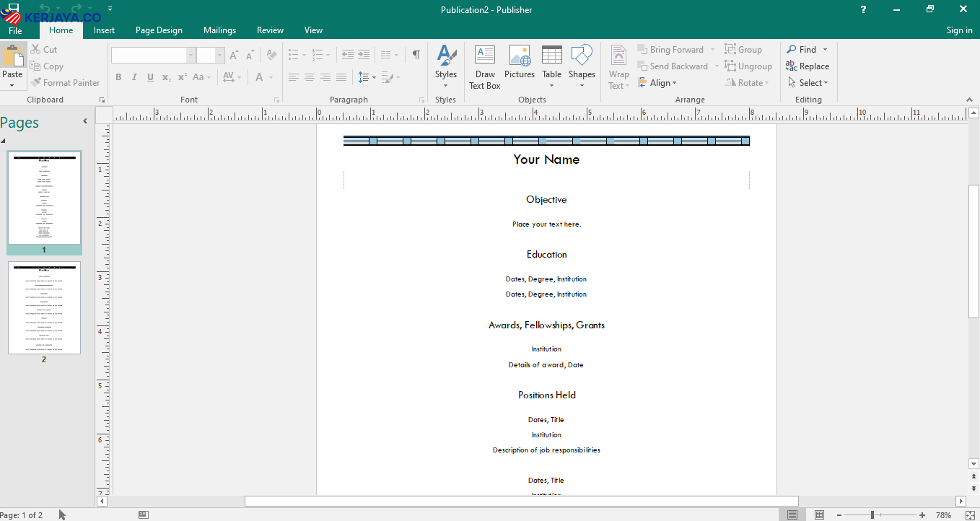Screen dimensions: 980x521
Task: Switch to two-page spread view icon
Action: pos(819,515)
